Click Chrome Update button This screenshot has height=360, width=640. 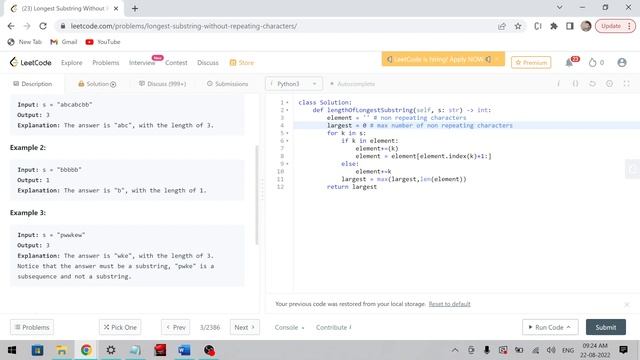(x=615, y=26)
